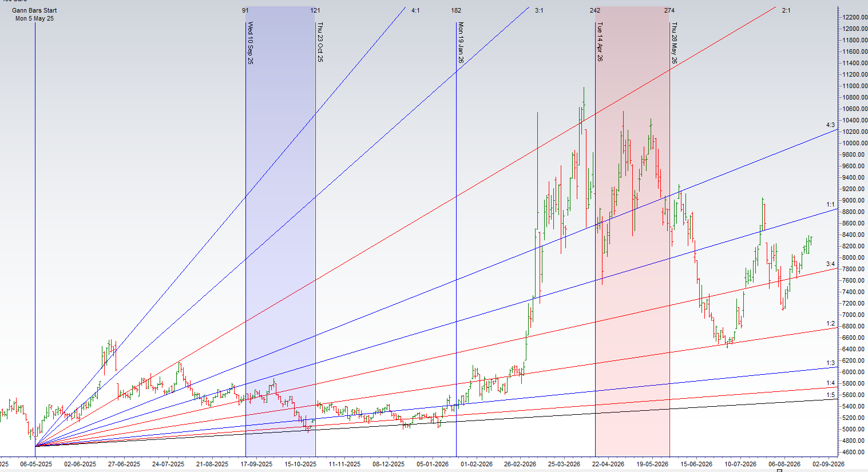This screenshot has height=472, width=868.
Task: Click the 10000.00 price on the price scale
Action: (x=854, y=143)
